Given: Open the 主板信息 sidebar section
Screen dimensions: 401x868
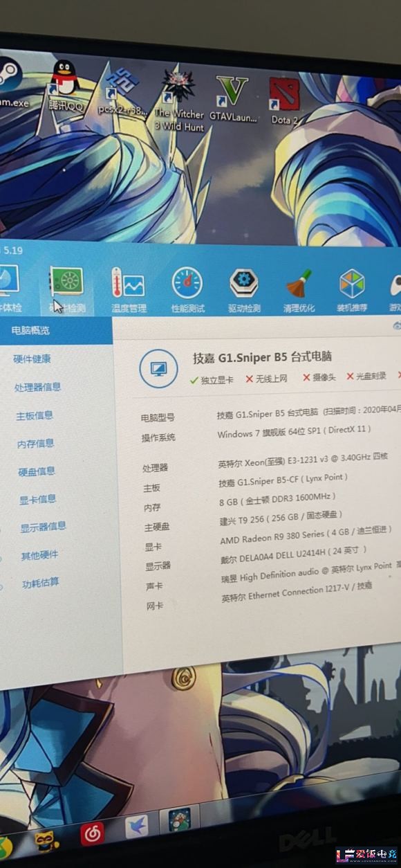Looking at the screenshot, I should (x=35, y=416).
